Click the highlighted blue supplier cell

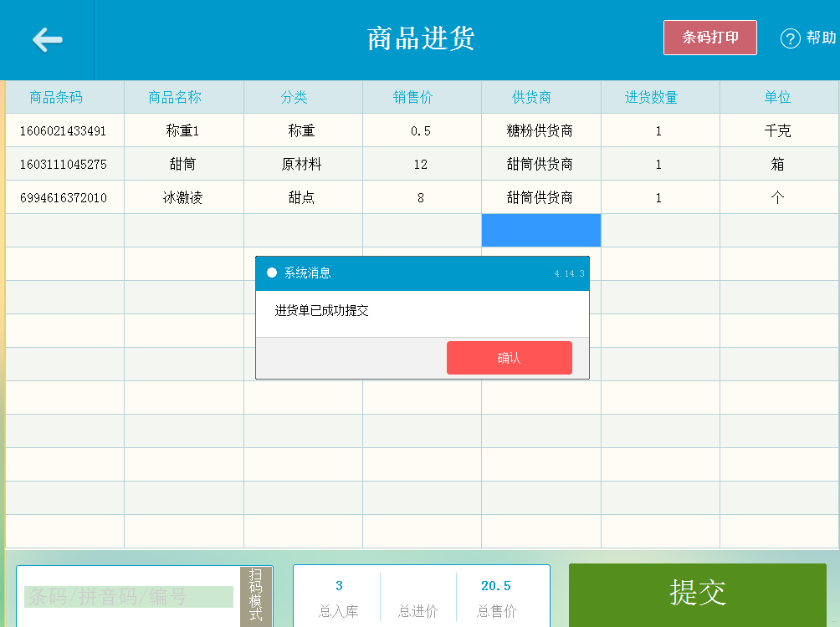540,230
